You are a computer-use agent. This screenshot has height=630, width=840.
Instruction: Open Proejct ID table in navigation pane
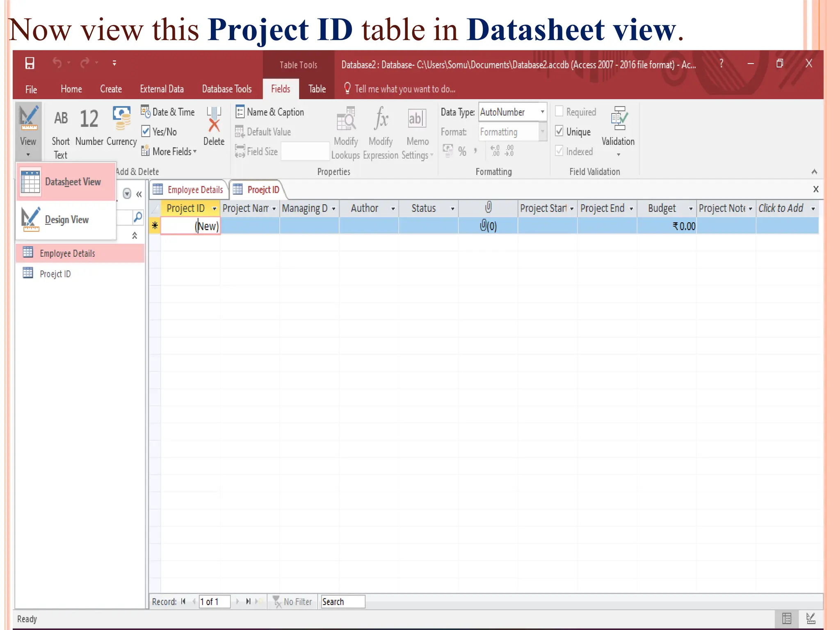click(x=80, y=274)
